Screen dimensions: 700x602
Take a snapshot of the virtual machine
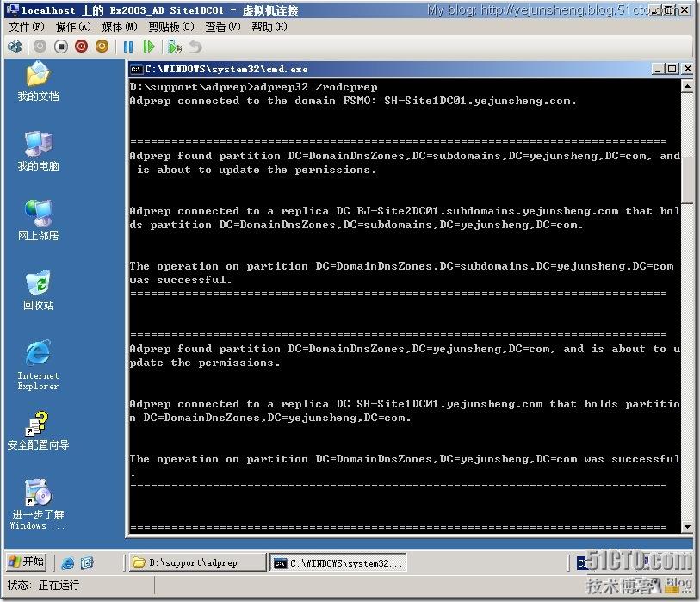pyautogui.click(x=175, y=47)
